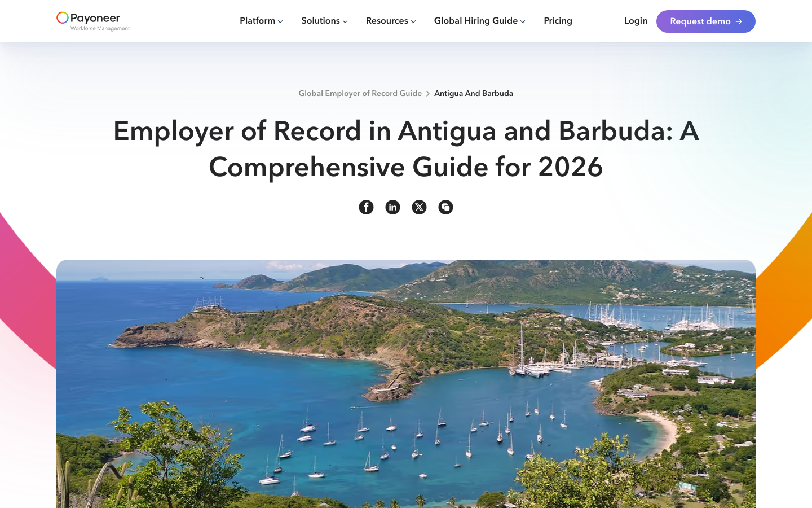The width and height of the screenshot is (812, 508).
Task: Copy the article link via copy icon
Action: tap(445, 207)
